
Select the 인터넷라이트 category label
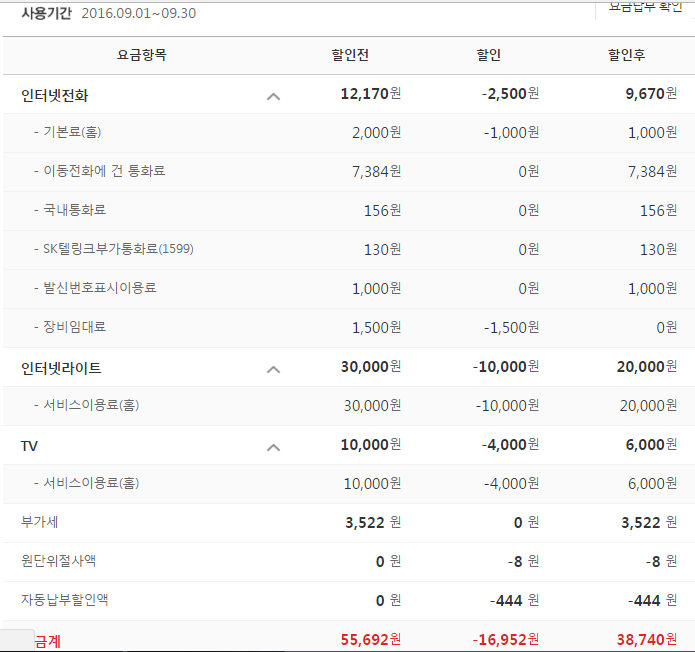61,368
